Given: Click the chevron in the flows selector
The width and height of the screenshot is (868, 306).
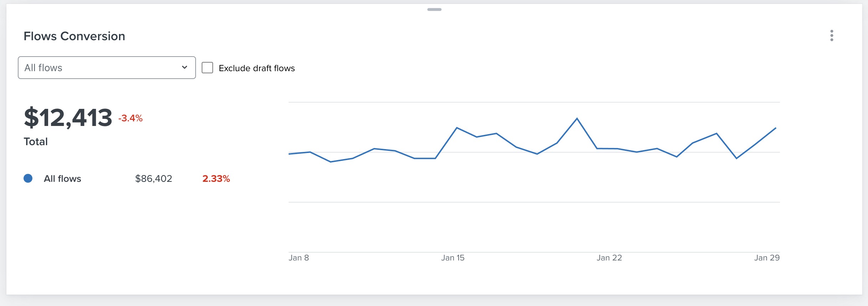Looking at the screenshot, I should click(x=184, y=67).
